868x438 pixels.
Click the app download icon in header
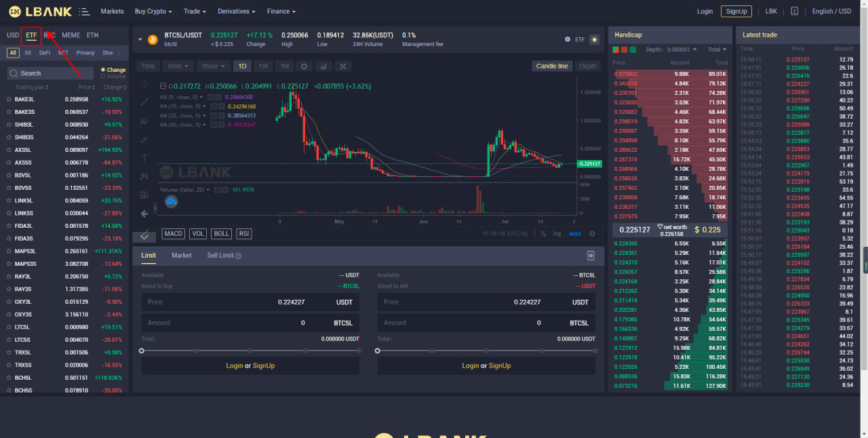[795, 12]
